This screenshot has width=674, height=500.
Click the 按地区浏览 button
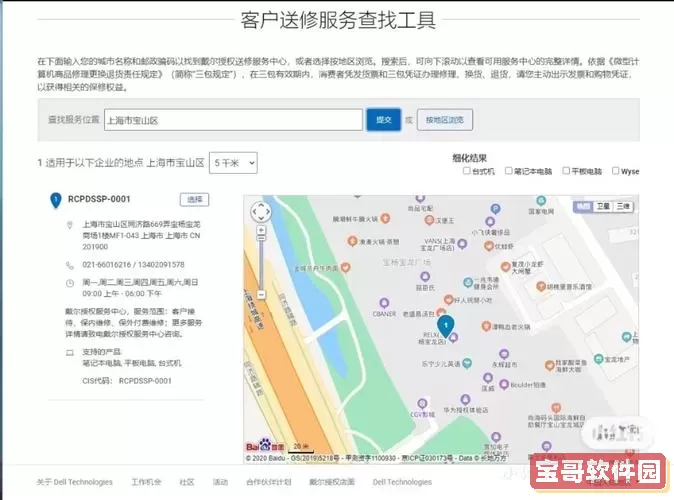click(445, 120)
